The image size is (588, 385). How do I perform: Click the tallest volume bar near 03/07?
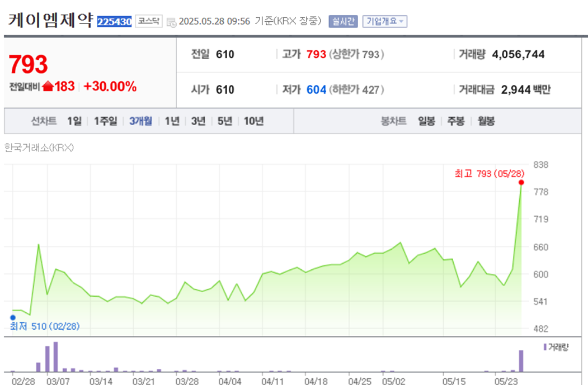coord(56,357)
